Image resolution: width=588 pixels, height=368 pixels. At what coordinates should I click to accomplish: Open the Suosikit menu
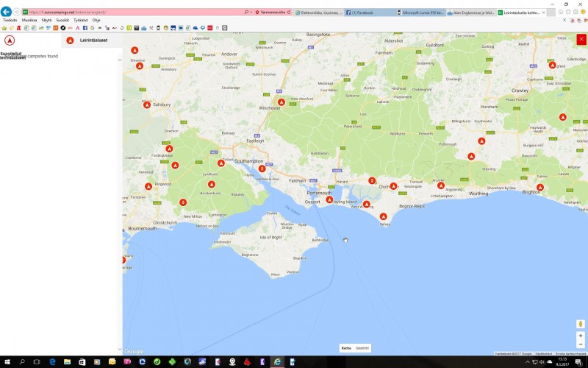pyautogui.click(x=62, y=20)
